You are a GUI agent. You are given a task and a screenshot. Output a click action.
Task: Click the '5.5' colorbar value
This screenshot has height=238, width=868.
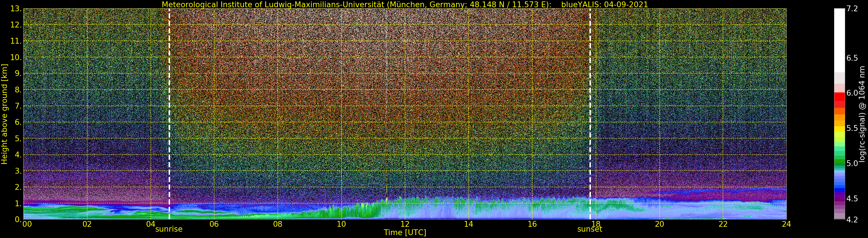[852, 128]
